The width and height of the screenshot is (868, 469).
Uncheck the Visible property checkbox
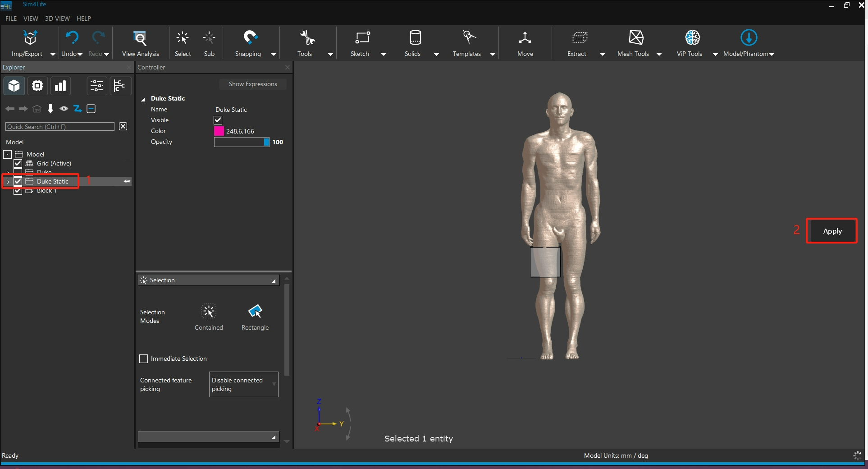tap(218, 120)
